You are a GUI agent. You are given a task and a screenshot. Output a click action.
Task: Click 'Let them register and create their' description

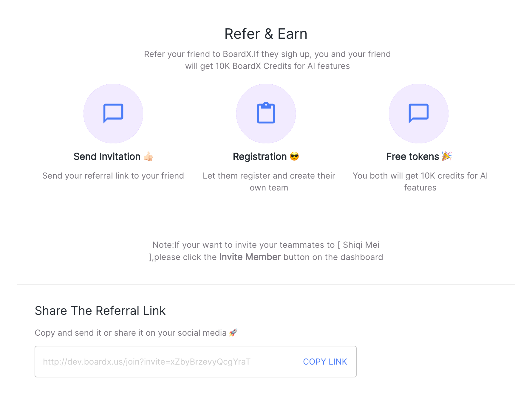269,182
